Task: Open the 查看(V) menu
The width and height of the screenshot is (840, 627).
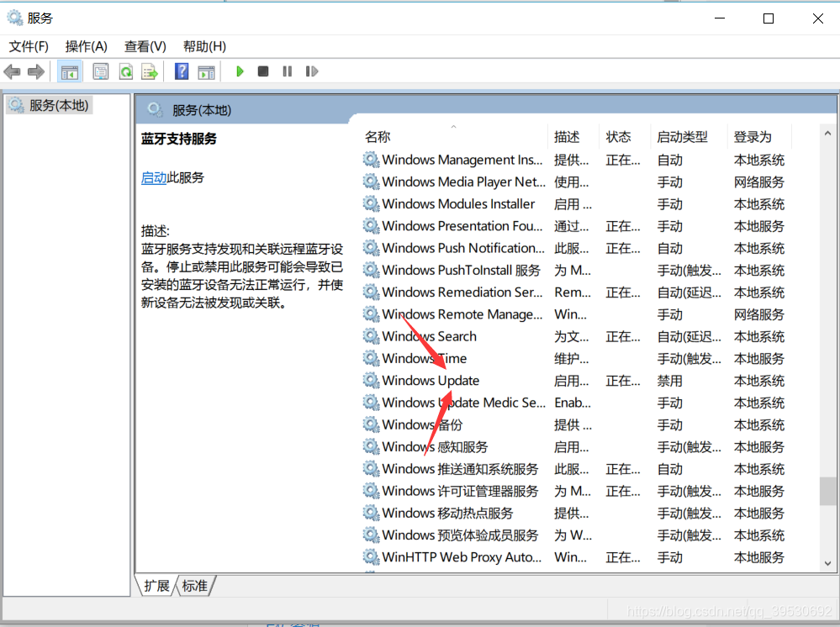Action: point(145,46)
